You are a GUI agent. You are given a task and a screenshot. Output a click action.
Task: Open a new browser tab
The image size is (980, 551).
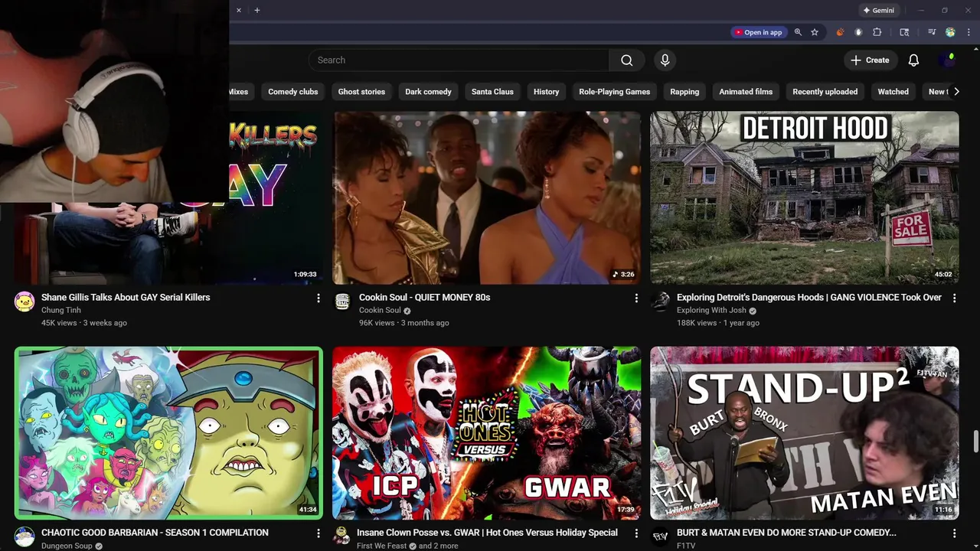tap(257, 10)
